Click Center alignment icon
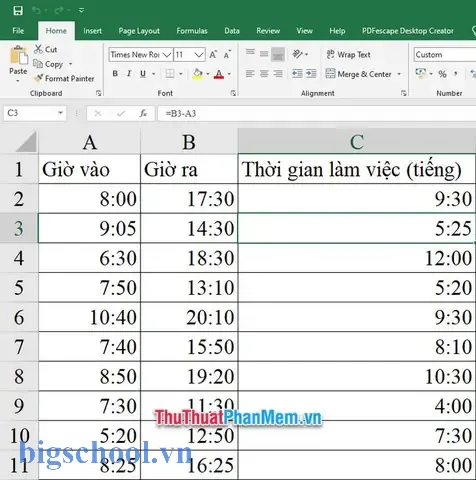This screenshot has width=476, height=480. click(264, 74)
